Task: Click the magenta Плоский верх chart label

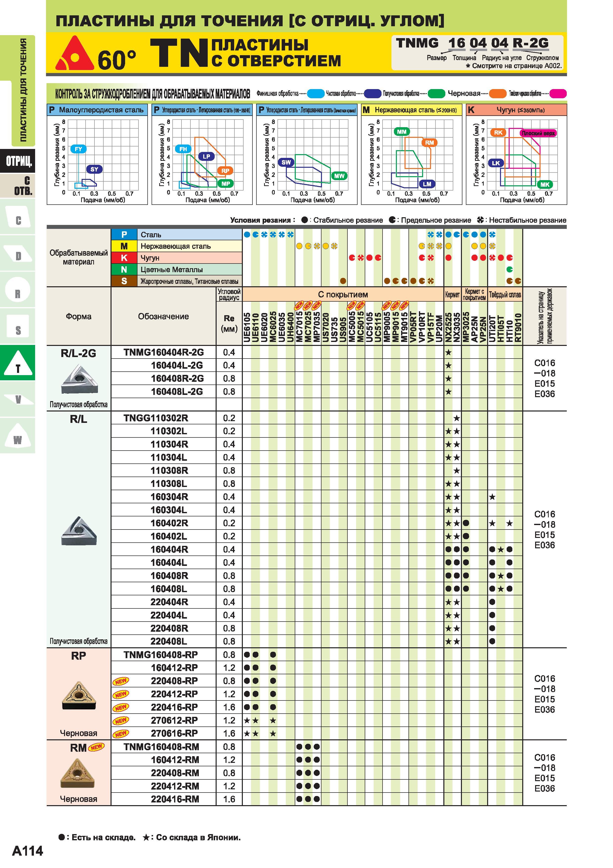Action: pyautogui.click(x=538, y=133)
